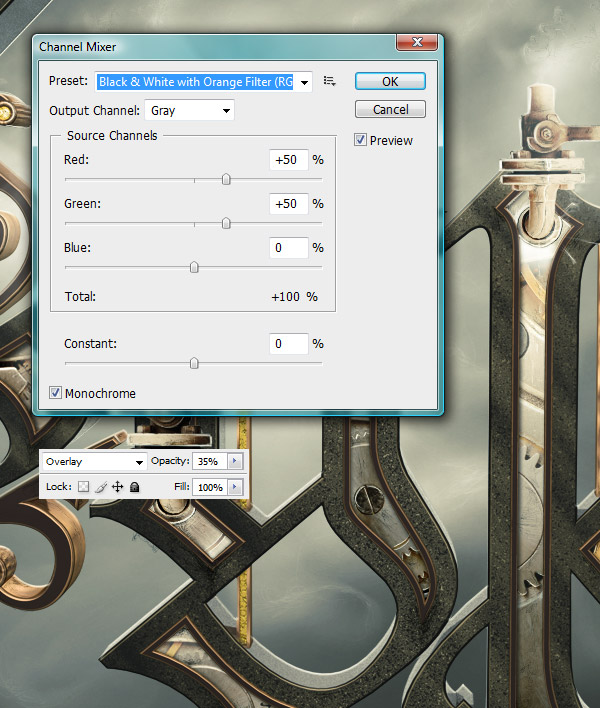Click the Cancel button
The width and height of the screenshot is (600, 708).
390,109
